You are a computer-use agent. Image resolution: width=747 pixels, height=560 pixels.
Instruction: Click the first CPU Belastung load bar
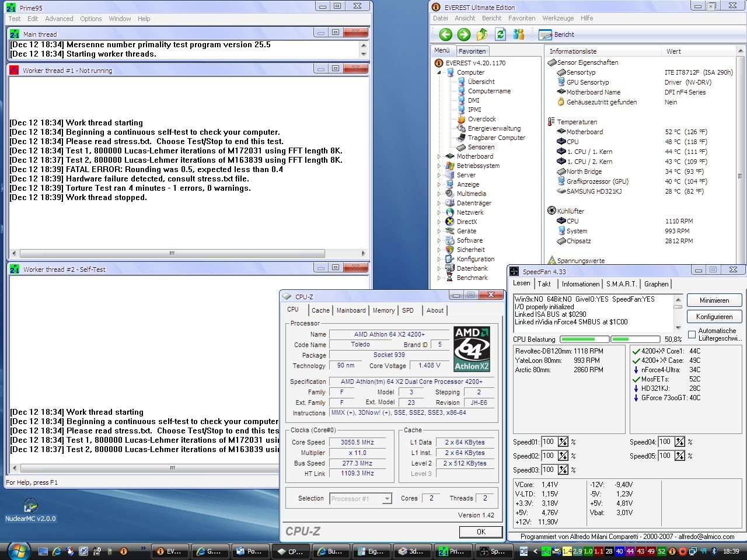point(584,339)
